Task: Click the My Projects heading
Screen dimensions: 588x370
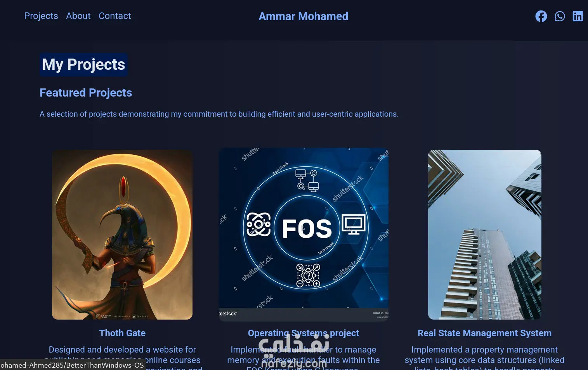Action: click(x=84, y=64)
